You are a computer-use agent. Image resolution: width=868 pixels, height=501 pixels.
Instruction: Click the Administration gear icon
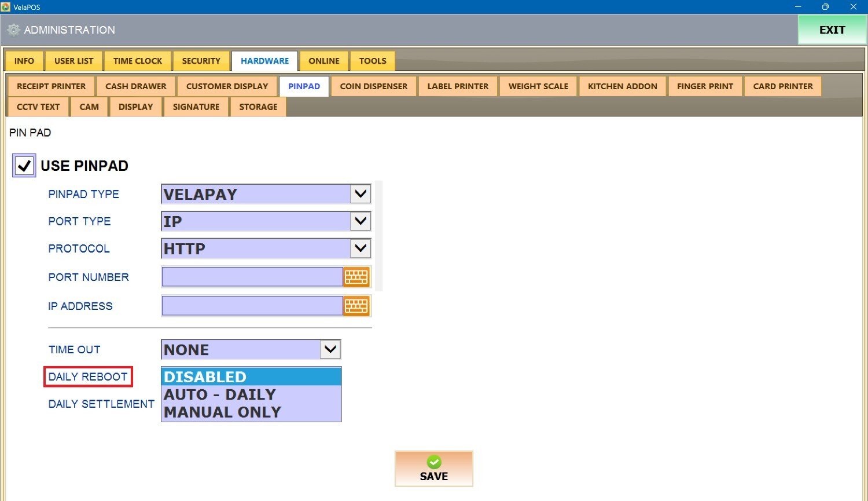tap(13, 30)
